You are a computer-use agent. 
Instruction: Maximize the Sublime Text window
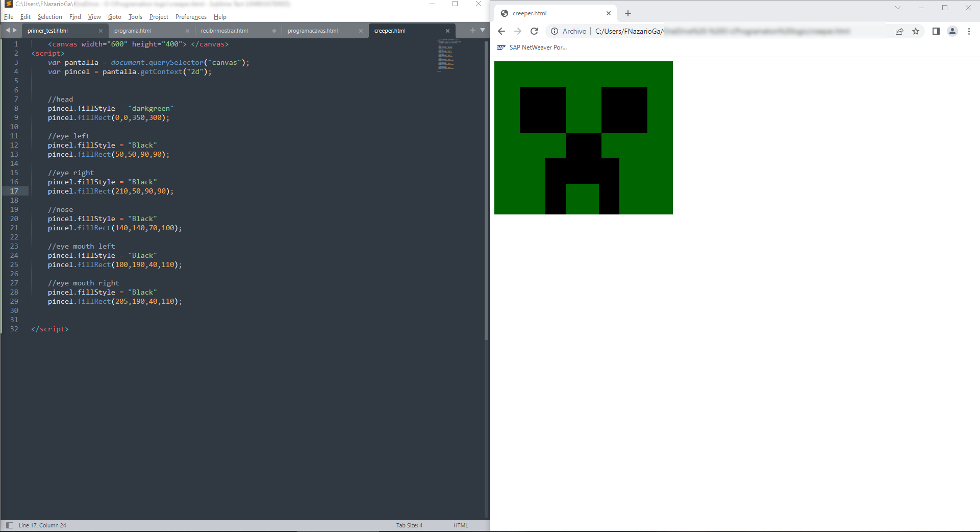455,4
